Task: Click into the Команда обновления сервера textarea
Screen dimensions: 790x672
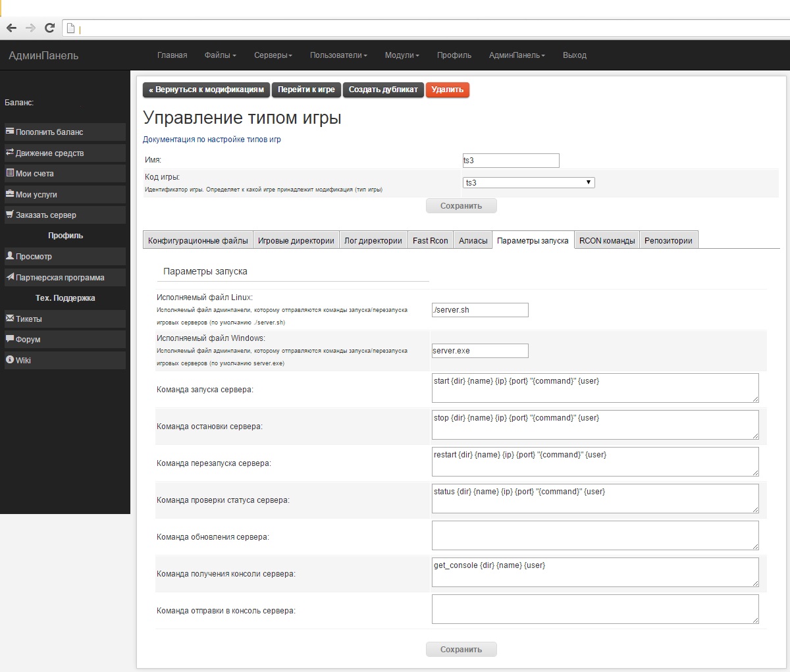Action: click(x=595, y=535)
